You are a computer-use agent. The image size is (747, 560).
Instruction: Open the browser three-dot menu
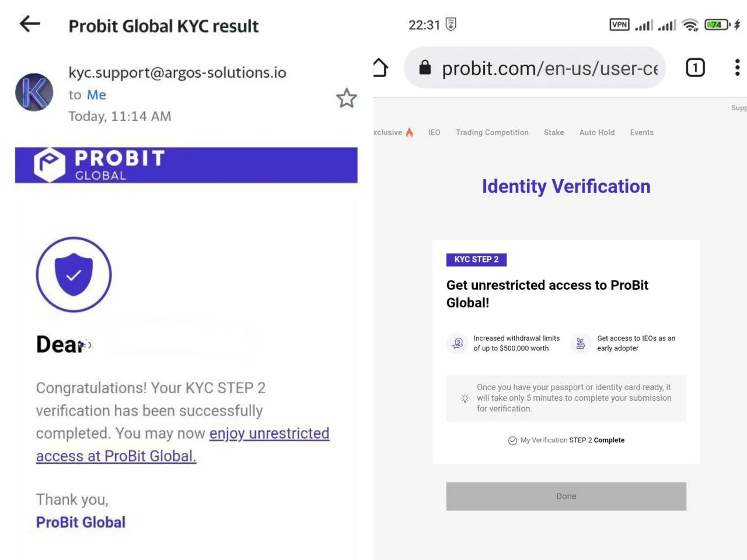point(737,68)
